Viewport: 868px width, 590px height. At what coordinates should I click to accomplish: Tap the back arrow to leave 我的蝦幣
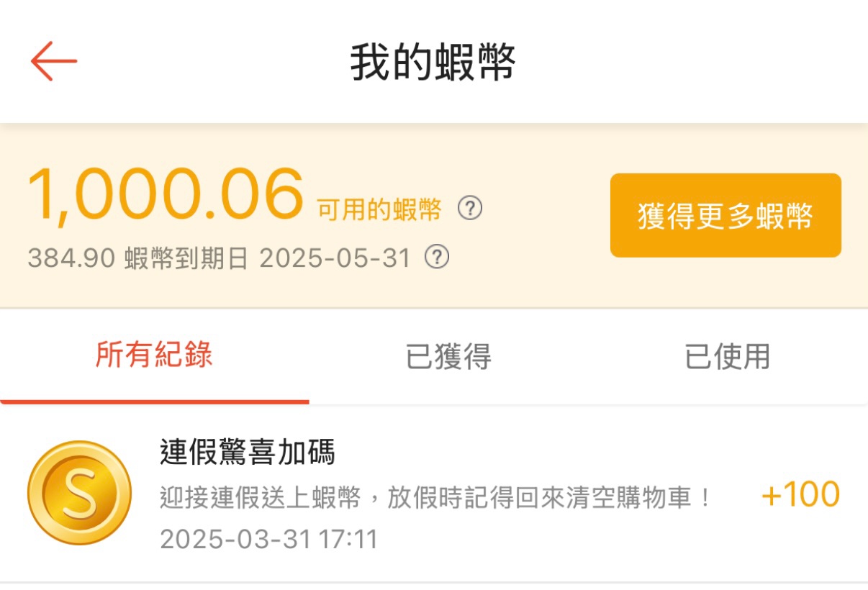click(x=53, y=61)
